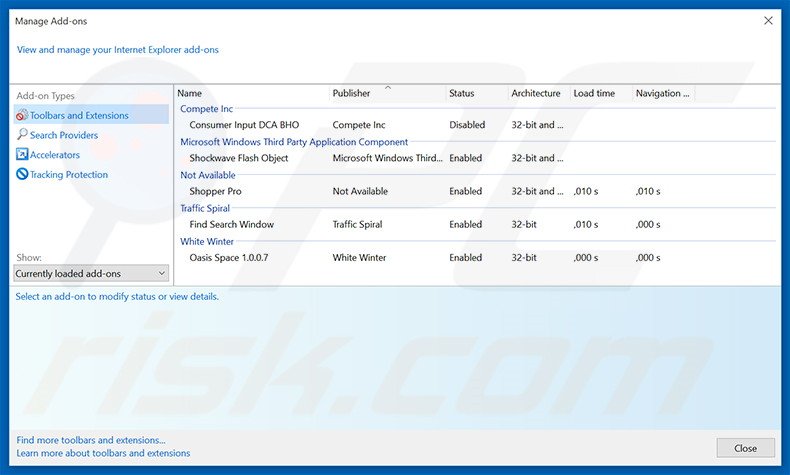Click the Tracking Protection icon
790x475 pixels.
coord(22,174)
